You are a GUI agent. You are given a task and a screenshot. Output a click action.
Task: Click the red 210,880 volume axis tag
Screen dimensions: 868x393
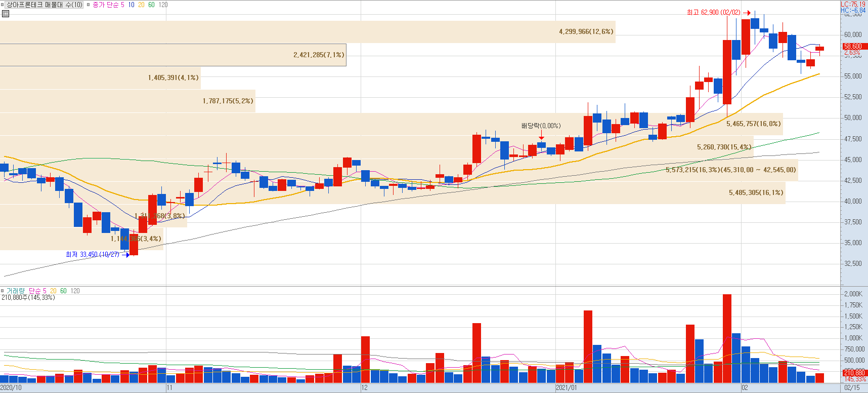(854, 373)
